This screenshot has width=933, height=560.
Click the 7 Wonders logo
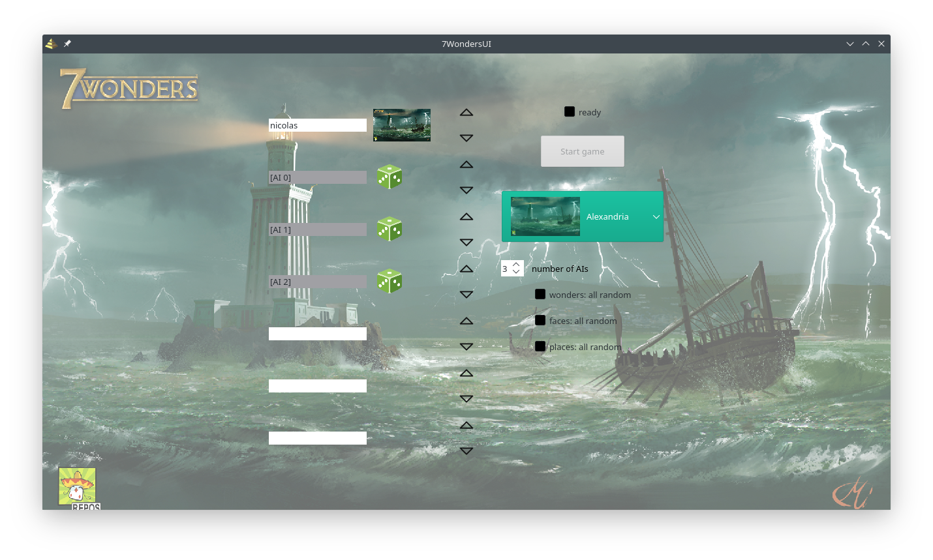129,88
